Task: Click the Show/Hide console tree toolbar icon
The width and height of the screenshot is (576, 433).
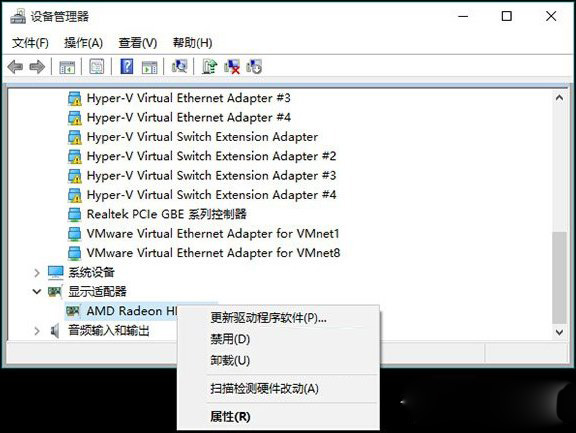Action: pyautogui.click(x=67, y=67)
